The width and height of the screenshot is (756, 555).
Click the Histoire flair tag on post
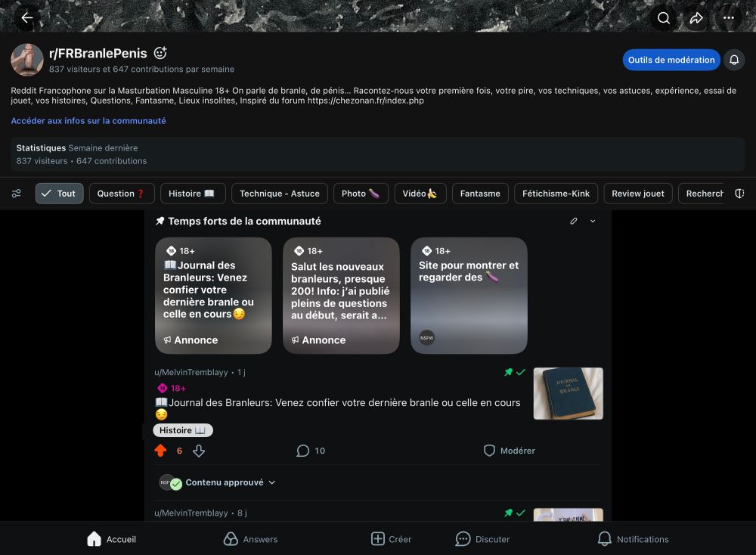[x=183, y=430]
